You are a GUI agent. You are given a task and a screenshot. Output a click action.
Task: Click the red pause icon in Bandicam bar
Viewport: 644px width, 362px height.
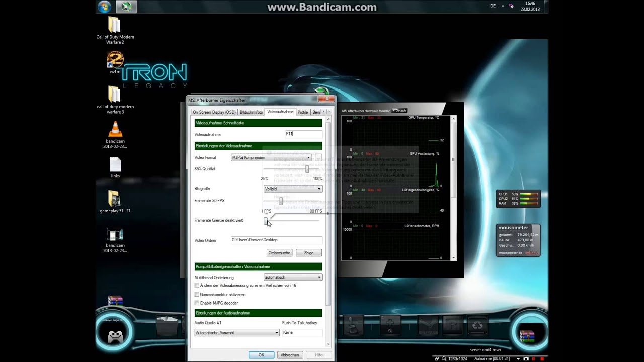533,358
